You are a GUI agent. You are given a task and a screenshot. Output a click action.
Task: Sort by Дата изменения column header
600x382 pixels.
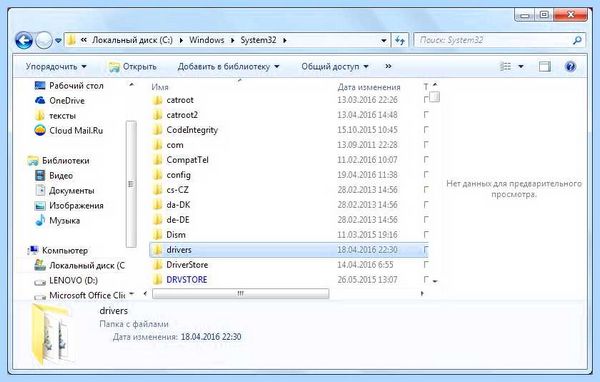[x=368, y=87]
